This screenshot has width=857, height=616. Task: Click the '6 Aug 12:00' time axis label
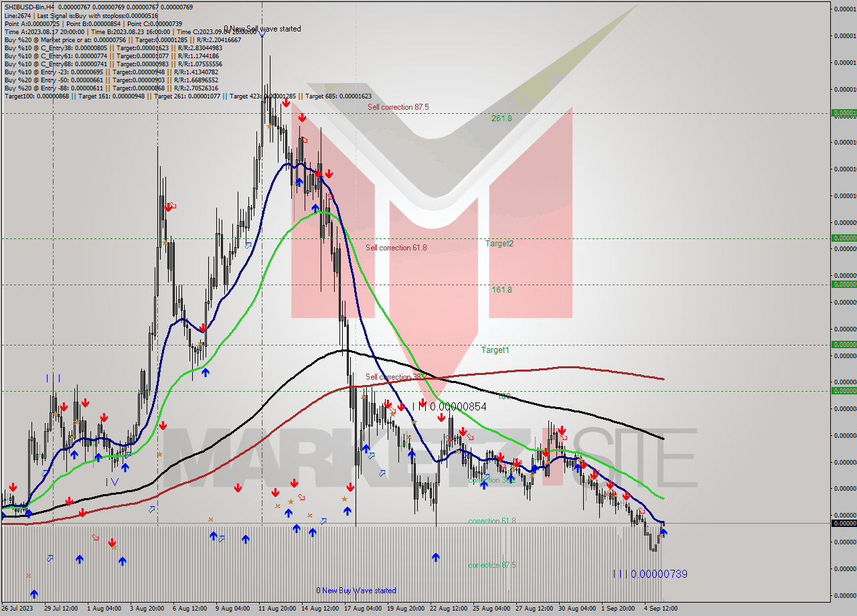[x=189, y=608]
